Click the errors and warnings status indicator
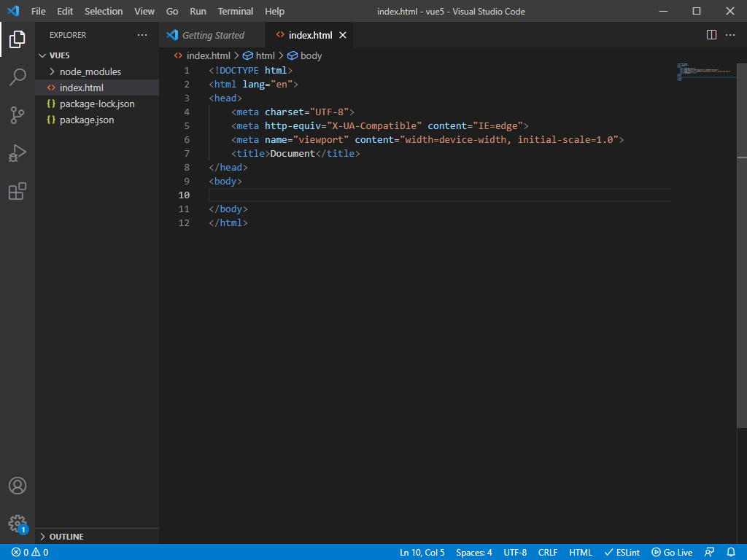The image size is (747, 560). [x=30, y=553]
